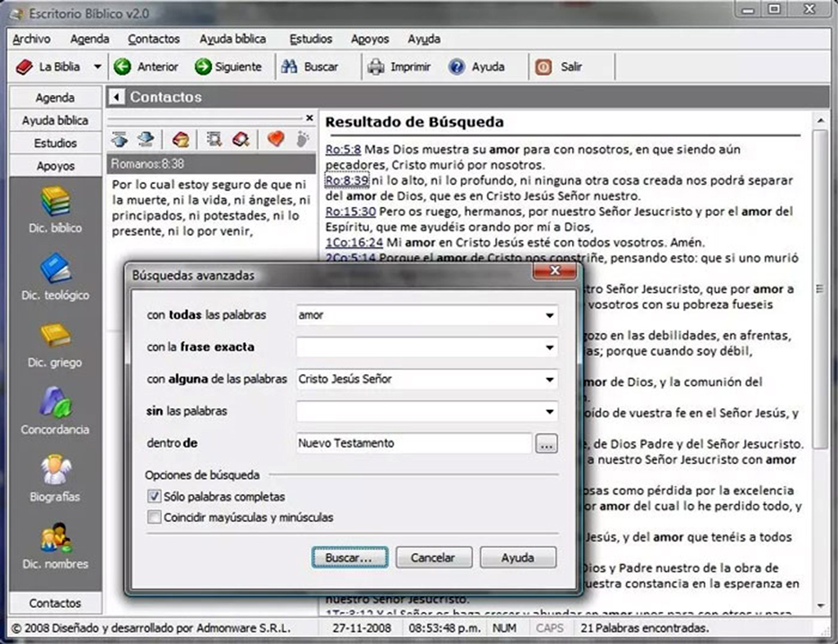838x644 pixels.
Task: Click the Cancelar button
Action: point(434,557)
